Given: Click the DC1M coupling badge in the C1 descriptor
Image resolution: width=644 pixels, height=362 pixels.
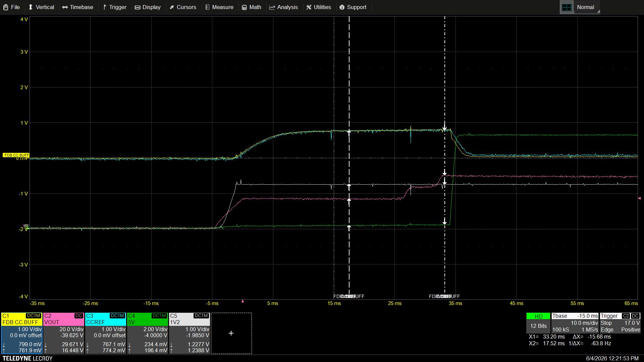Looking at the screenshot, I should pyautogui.click(x=34, y=316).
